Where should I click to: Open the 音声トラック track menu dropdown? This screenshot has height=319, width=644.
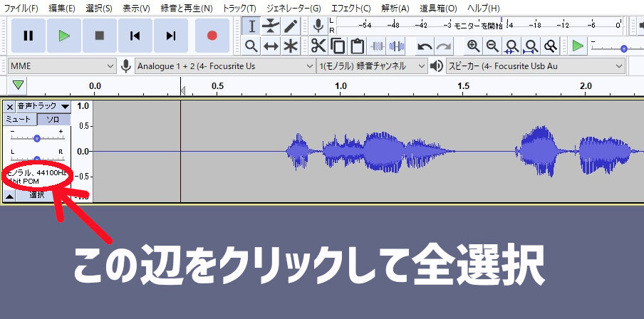point(43,106)
